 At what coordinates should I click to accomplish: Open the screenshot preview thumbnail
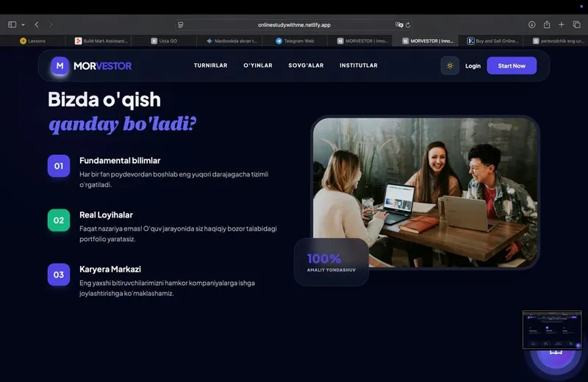552,330
